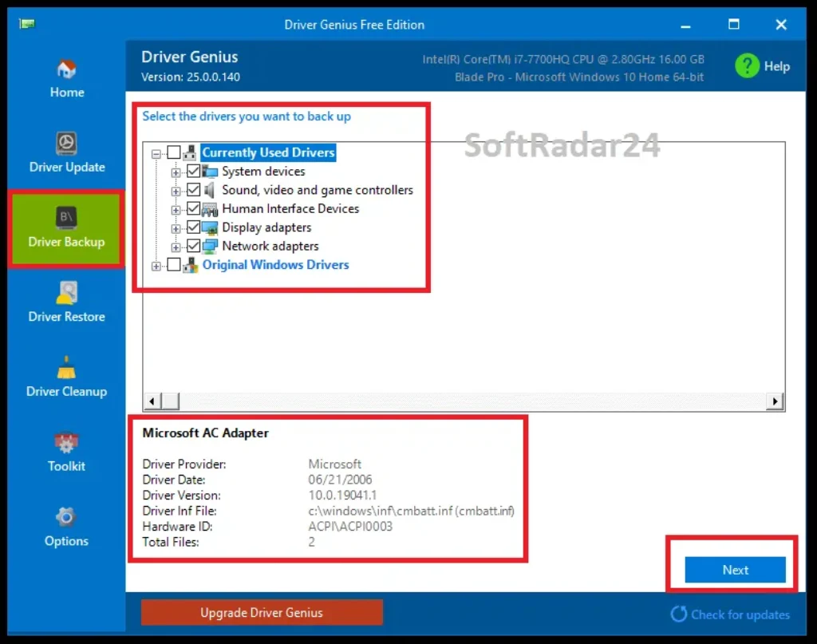Click the app icon in title bar

[x=27, y=23]
